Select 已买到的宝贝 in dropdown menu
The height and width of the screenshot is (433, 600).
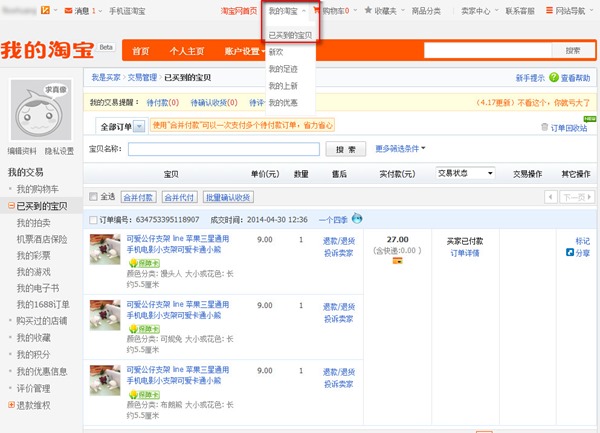click(x=290, y=35)
